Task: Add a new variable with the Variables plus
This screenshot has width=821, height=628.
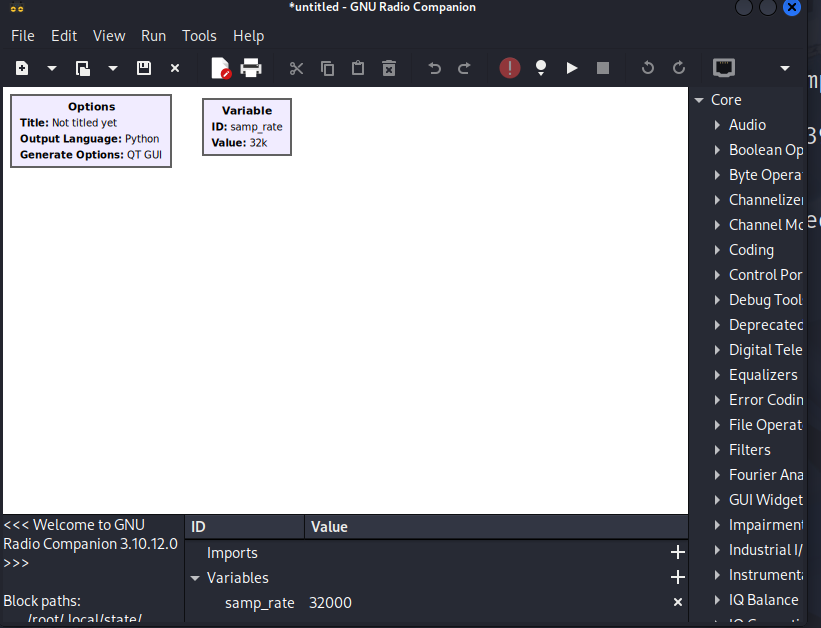Action: pos(678,577)
